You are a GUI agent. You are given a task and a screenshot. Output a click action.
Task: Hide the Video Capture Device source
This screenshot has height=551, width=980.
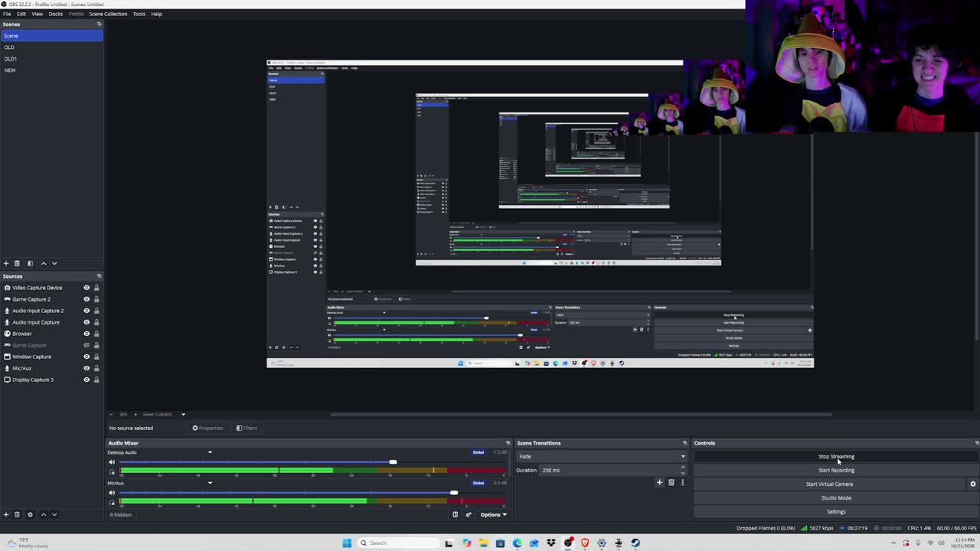[x=87, y=288]
